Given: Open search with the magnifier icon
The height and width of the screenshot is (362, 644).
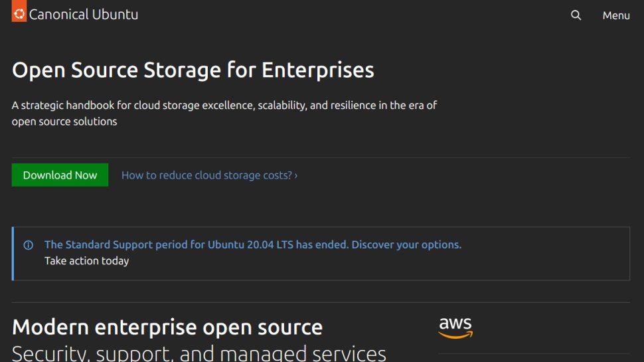Looking at the screenshot, I should [x=576, y=15].
